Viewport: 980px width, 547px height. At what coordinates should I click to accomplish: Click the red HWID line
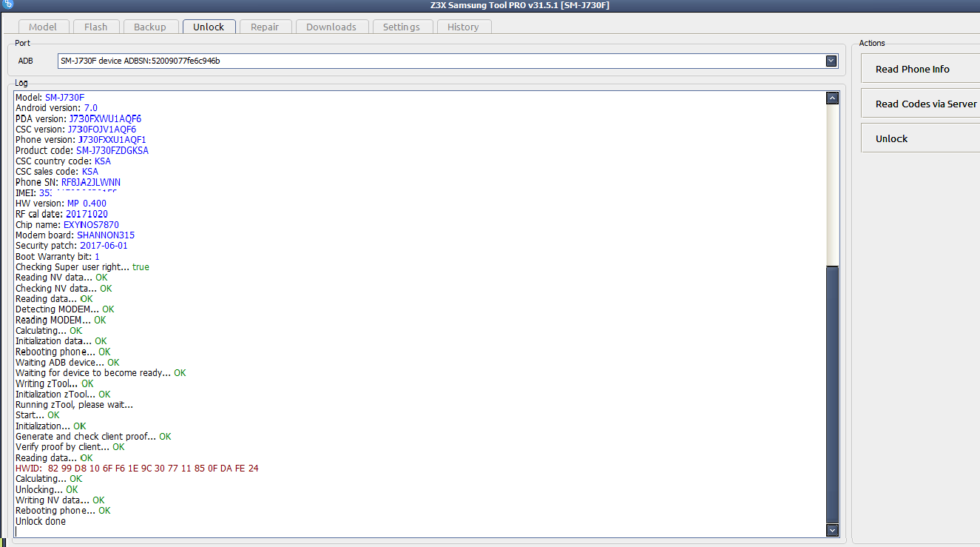tap(137, 468)
